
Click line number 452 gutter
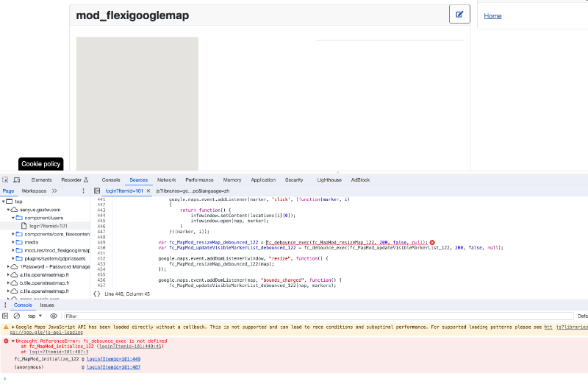click(101, 258)
